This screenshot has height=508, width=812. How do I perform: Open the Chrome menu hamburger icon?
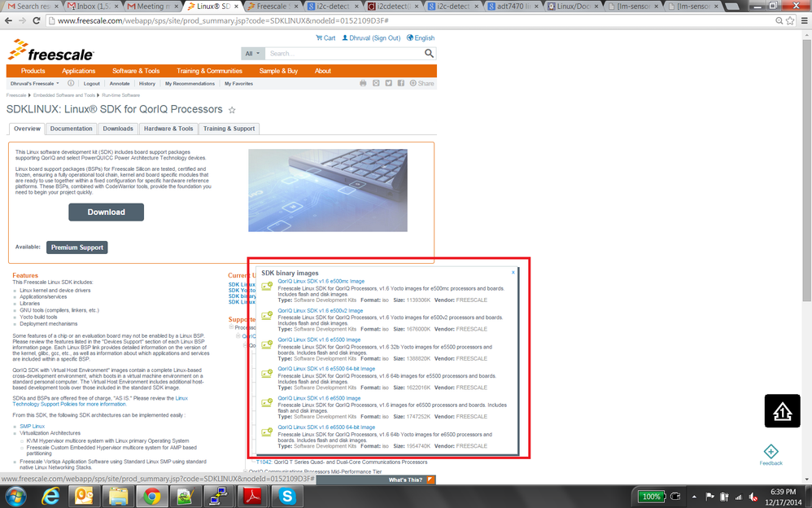[x=804, y=20]
